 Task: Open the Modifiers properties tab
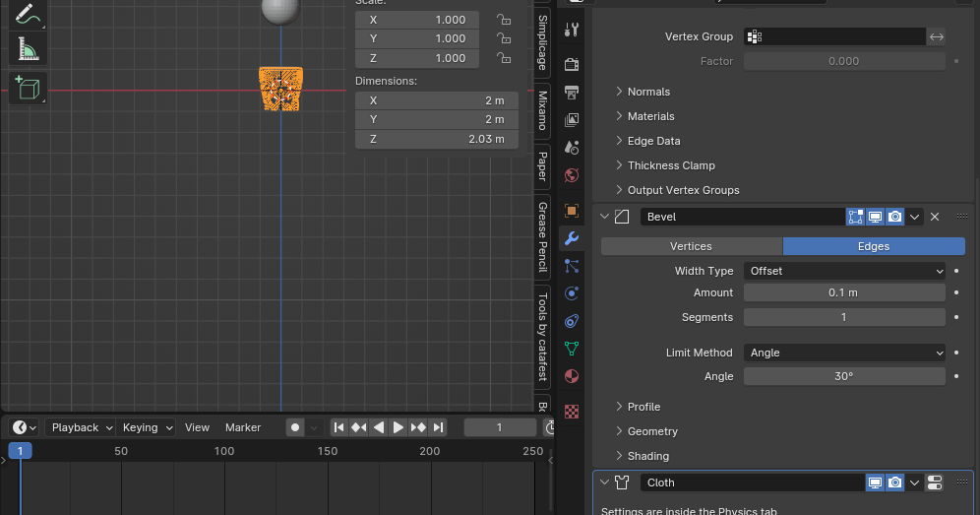572,237
